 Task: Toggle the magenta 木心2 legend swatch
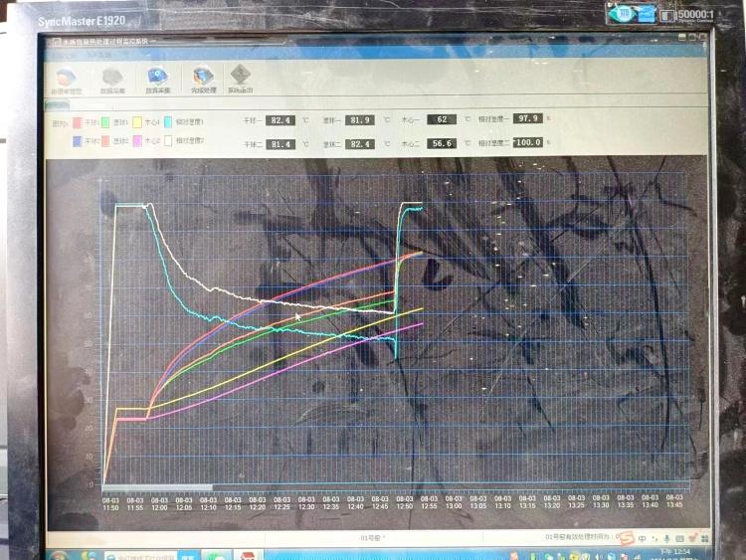(136, 141)
